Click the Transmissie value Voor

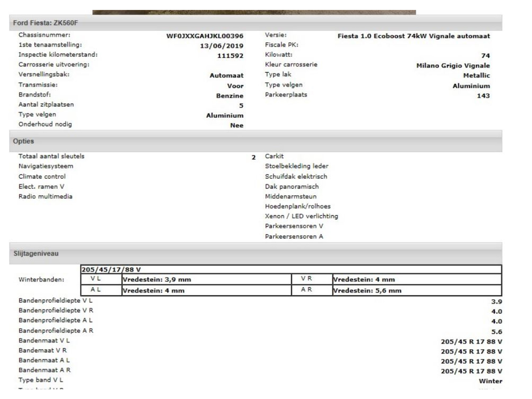tap(235, 86)
